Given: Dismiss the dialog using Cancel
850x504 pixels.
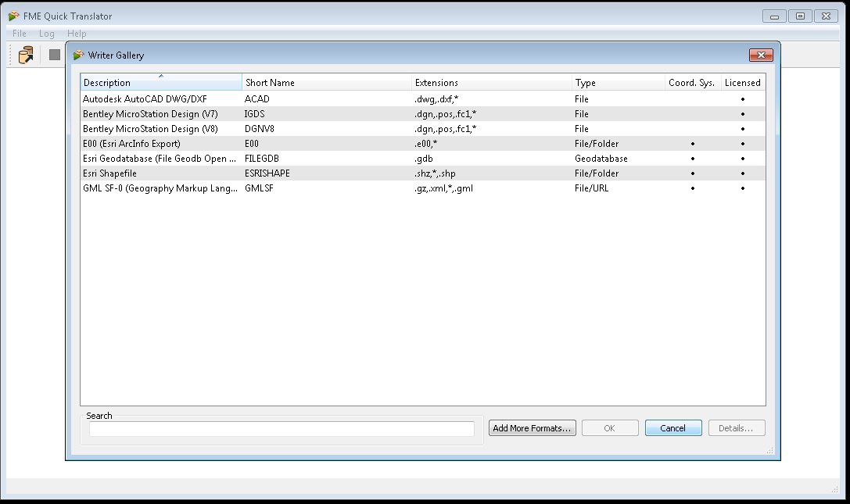Looking at the screenshot, I should point(672,427).
